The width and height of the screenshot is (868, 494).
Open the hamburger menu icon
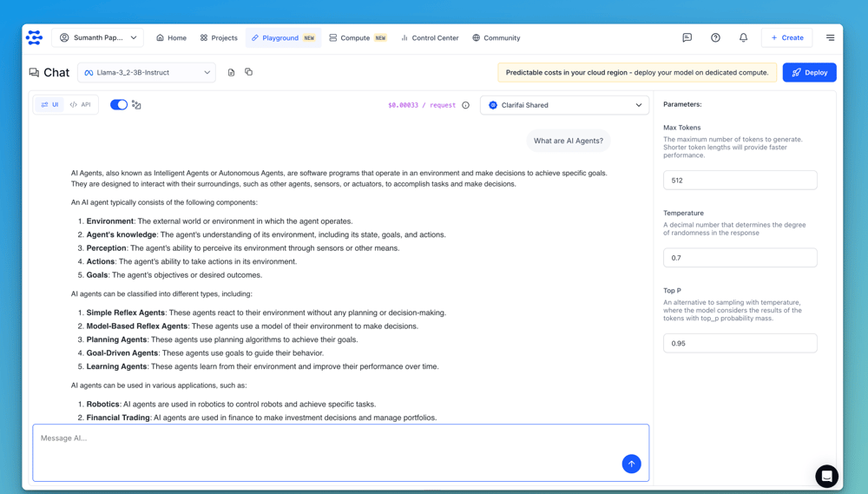click(x=830, y=38)
